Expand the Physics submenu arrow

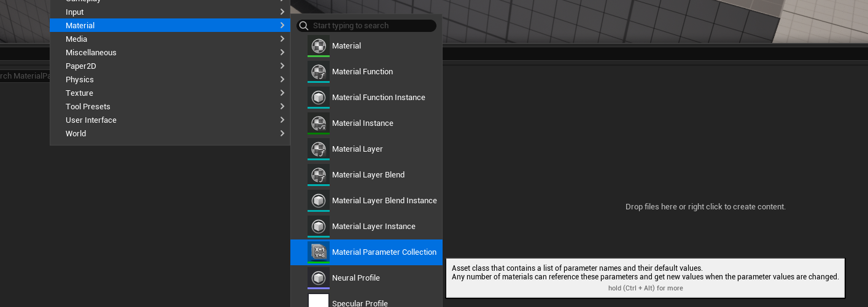(282, 79)
